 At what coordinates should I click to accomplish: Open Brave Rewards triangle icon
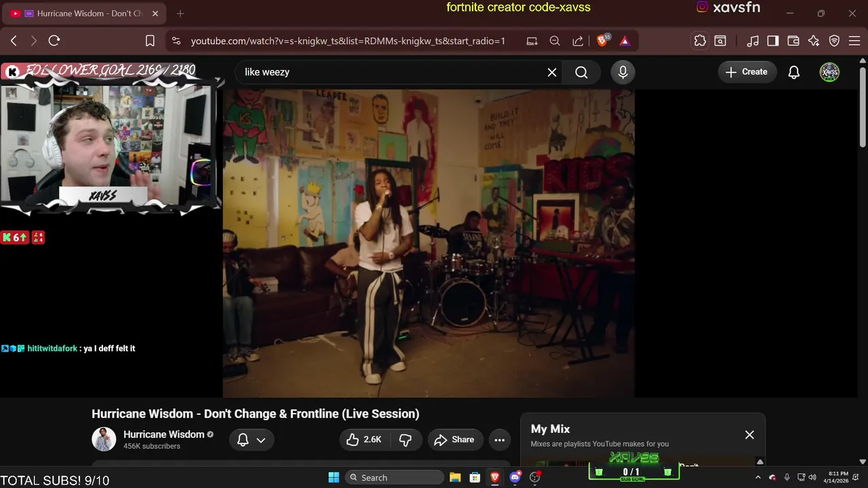click(x=625, y=41)
